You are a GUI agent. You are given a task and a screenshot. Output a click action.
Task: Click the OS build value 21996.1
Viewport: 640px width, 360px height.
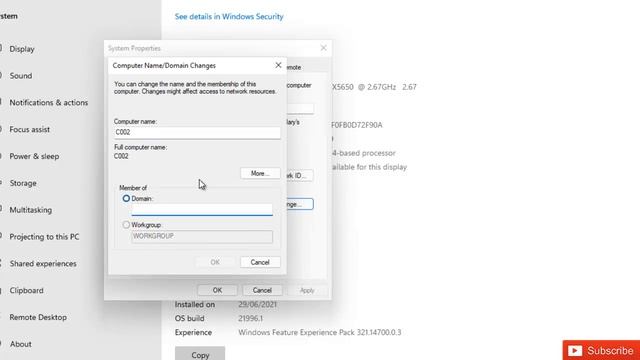251,318
